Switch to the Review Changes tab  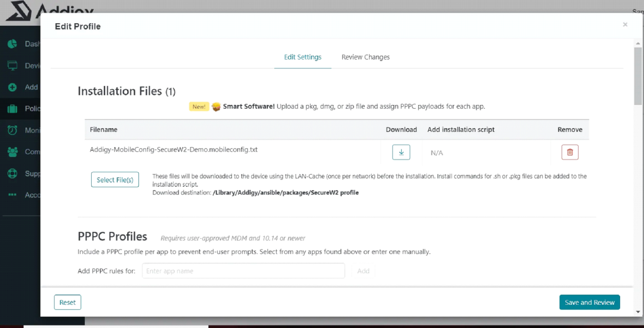365,57
